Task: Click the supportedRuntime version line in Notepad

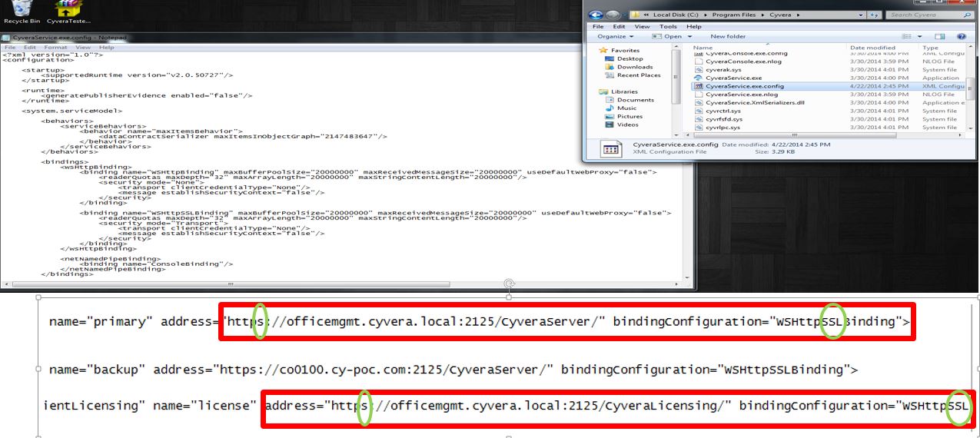Action: click(x=137, y=75)
